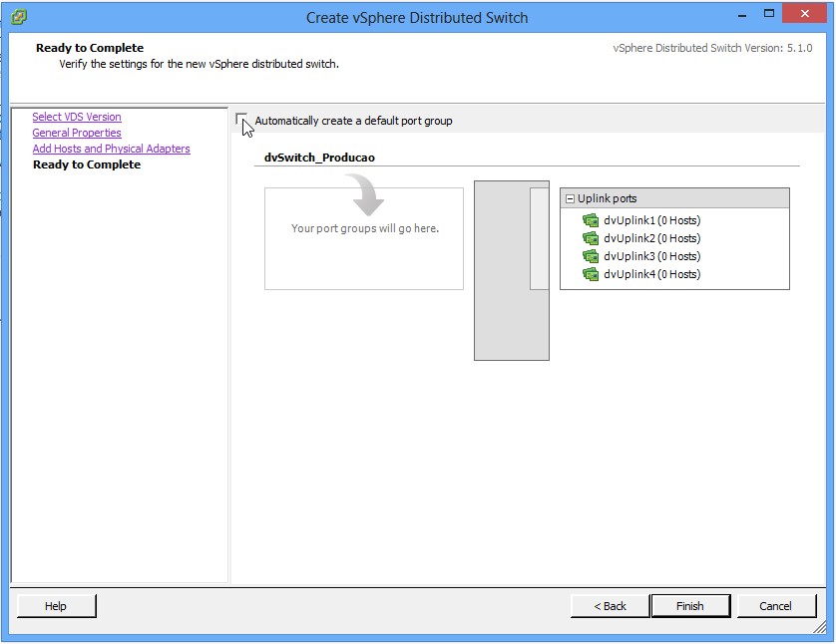Select the dvUplink1 (0 Hosts) entry
Screen dimensions: 836x644
point(651,220)
